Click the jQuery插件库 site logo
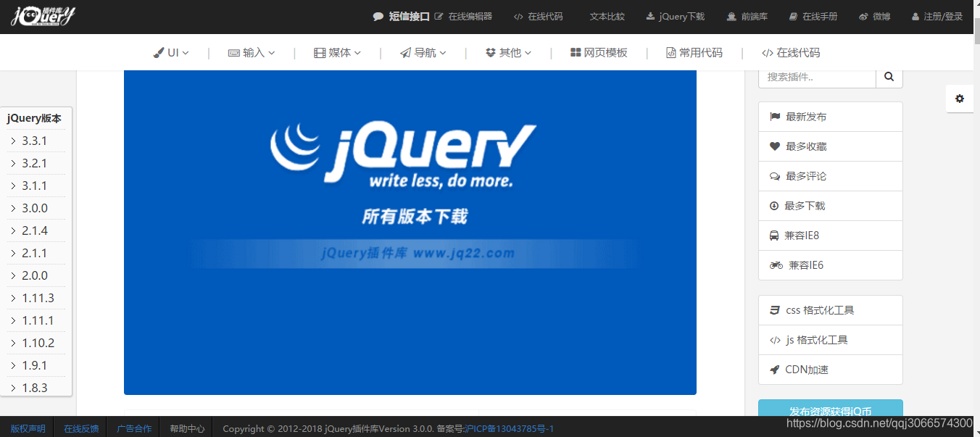The height and width of the screenshot is (437, 980). tap(43, 16)
